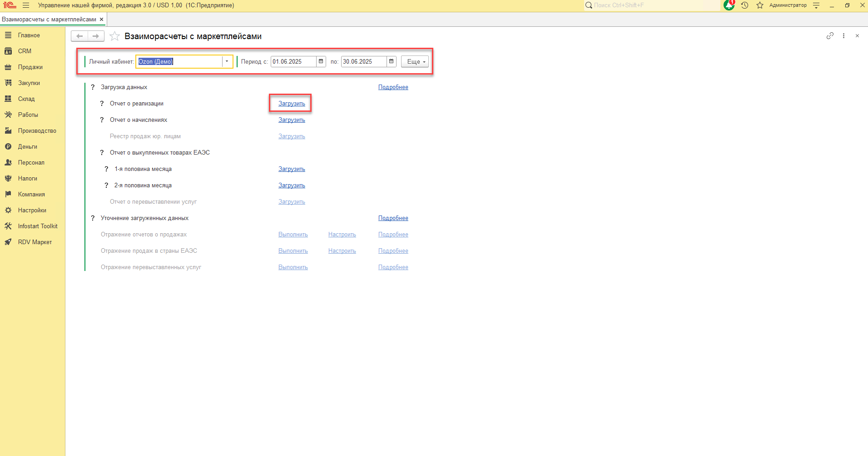
Task: Switch to Взаиморасчеты с маркетплейсами tab
Action: [x=49, y=20]
